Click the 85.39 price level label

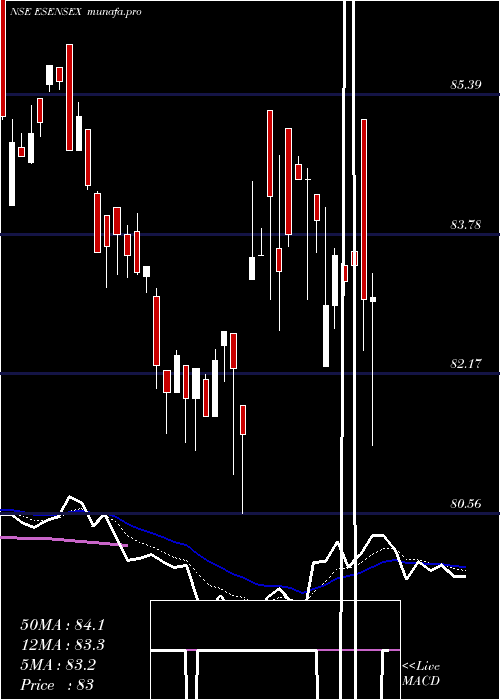(466, 84)
